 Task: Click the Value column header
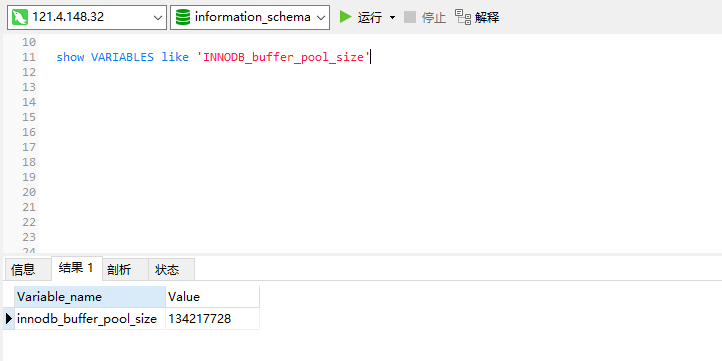[212, 297]
